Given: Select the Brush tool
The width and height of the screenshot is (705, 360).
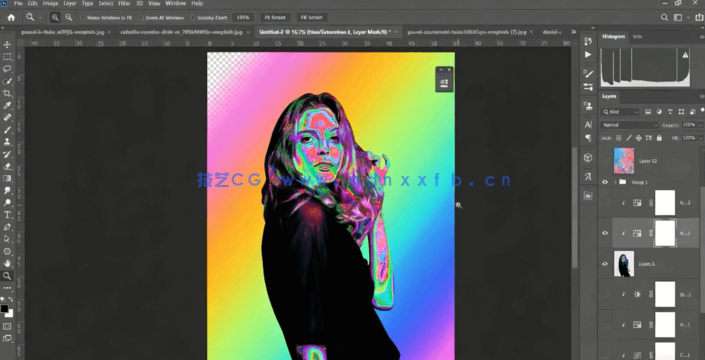Looking at the screenshot, I should coord(7,130).
